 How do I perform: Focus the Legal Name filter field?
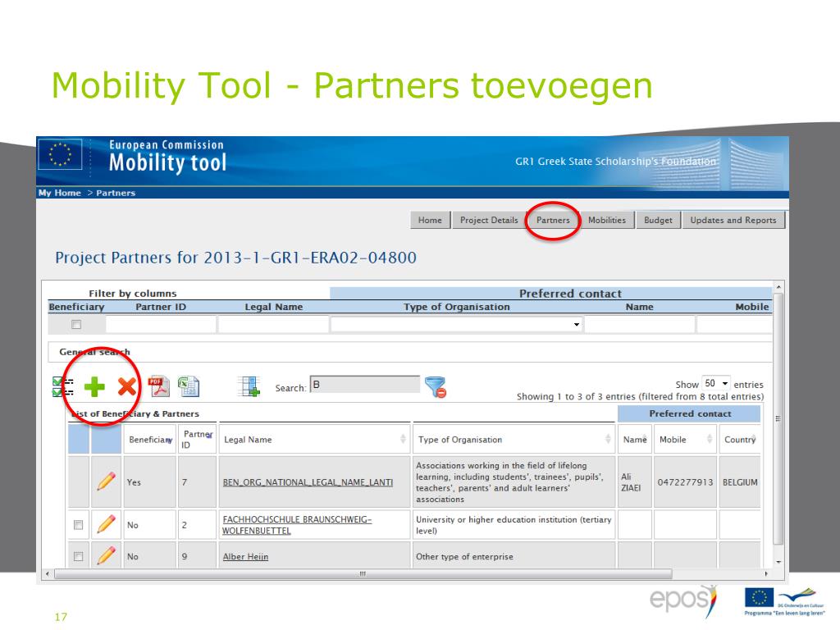273,324
